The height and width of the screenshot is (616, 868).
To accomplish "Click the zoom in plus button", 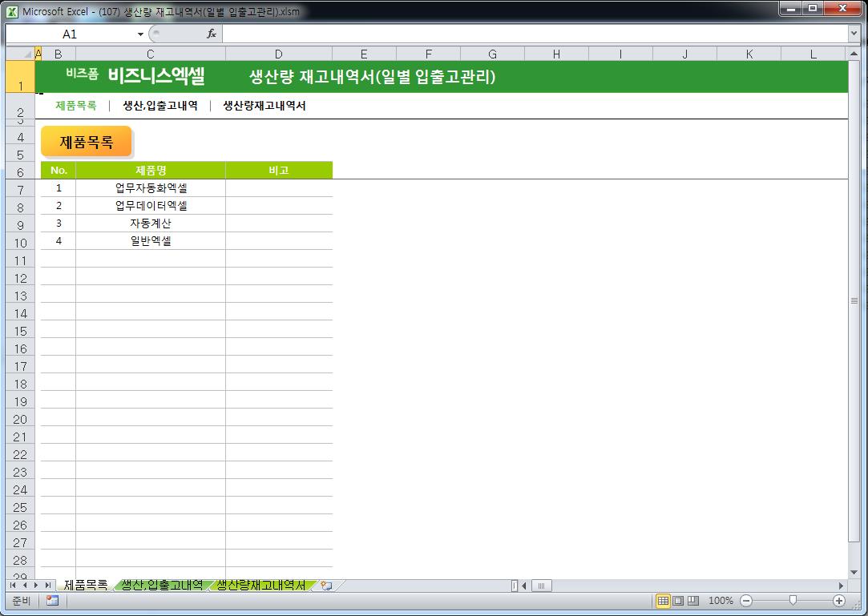I will click(839, 601).
